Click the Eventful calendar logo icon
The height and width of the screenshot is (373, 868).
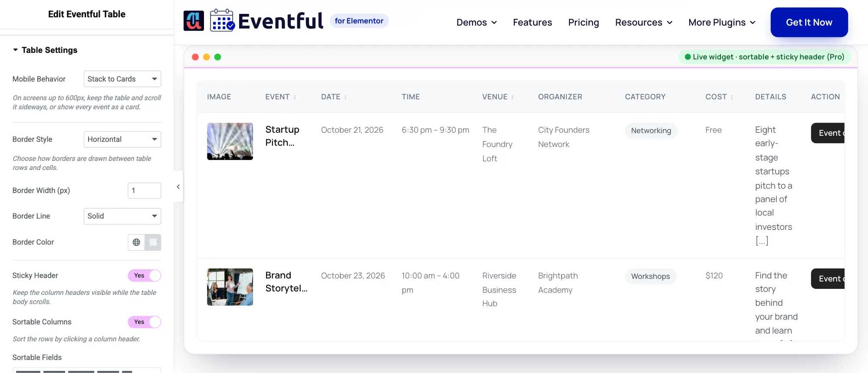(x=223, y=20)
